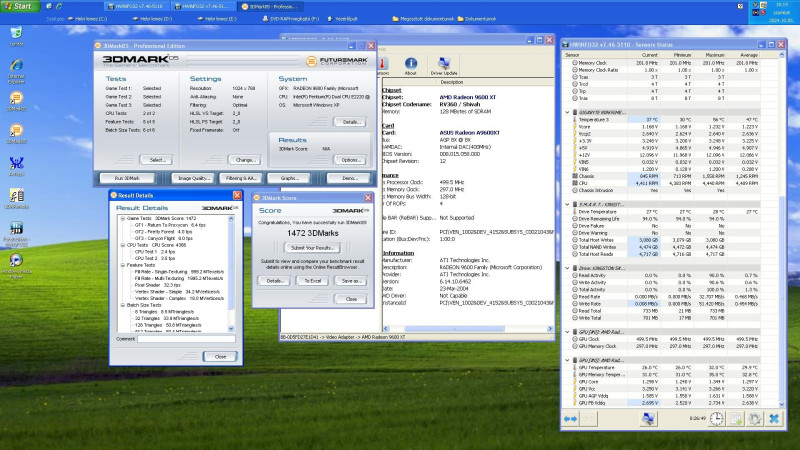Collapse the Game Tests tree node

123,218
